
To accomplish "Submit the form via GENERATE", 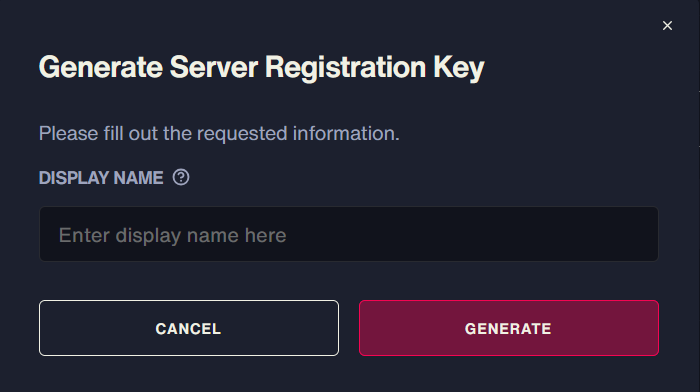I will tap(508, 328).
